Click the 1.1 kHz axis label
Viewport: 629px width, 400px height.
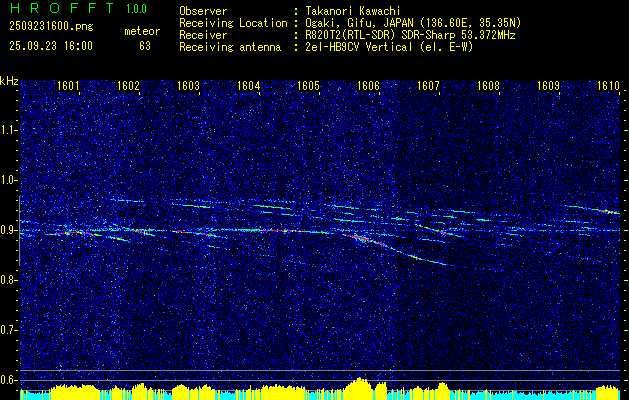tap(8, 130)
